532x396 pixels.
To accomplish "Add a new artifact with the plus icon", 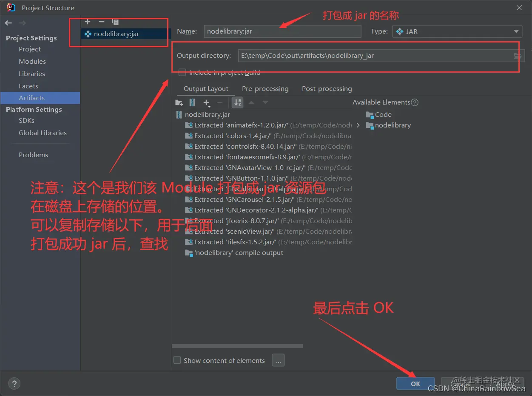I will tap(88, 22).
